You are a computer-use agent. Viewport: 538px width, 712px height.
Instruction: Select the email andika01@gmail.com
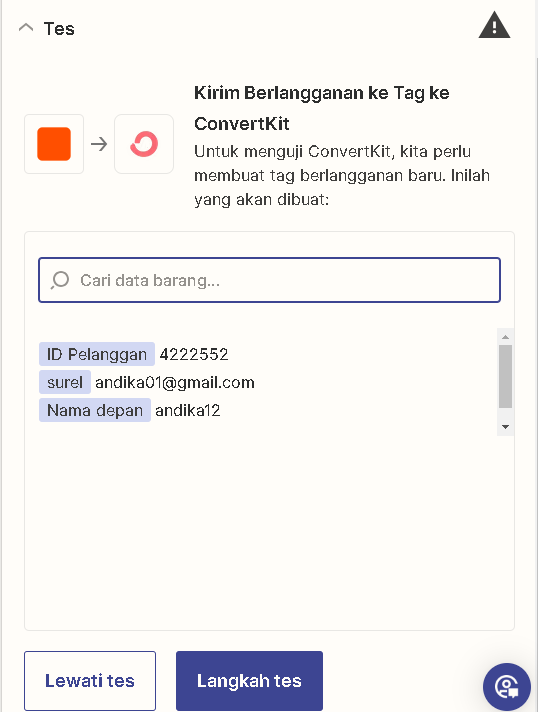[175, 382]
